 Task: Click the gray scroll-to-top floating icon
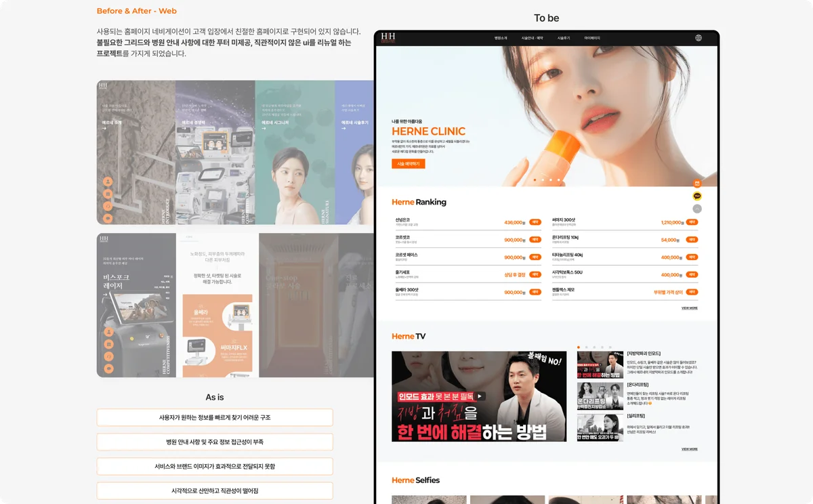tap(697, 209)
